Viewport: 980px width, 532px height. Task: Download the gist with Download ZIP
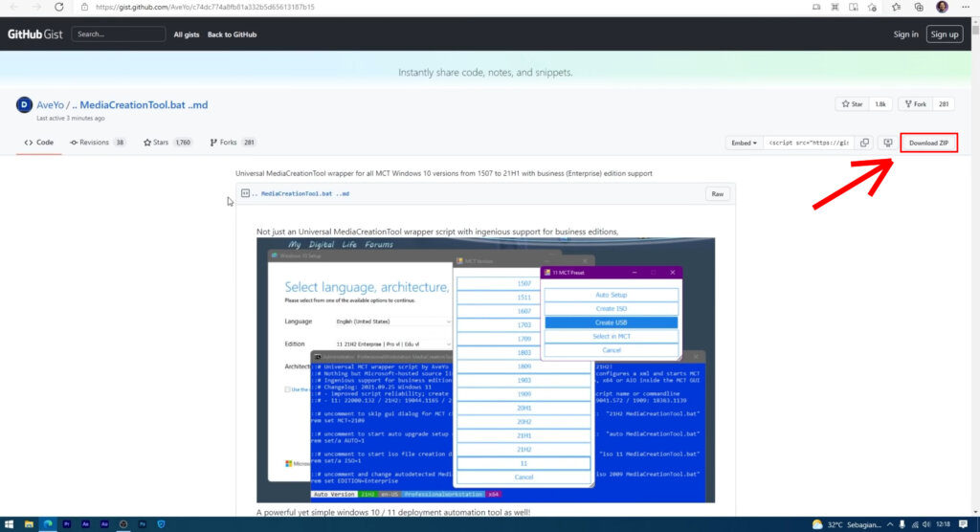coord(928,144)
